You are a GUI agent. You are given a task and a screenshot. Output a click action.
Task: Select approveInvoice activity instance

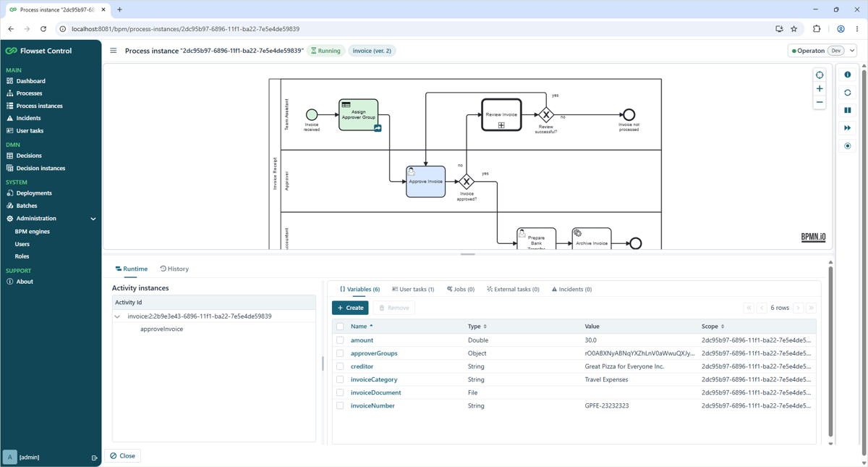[x=161, y=329]
